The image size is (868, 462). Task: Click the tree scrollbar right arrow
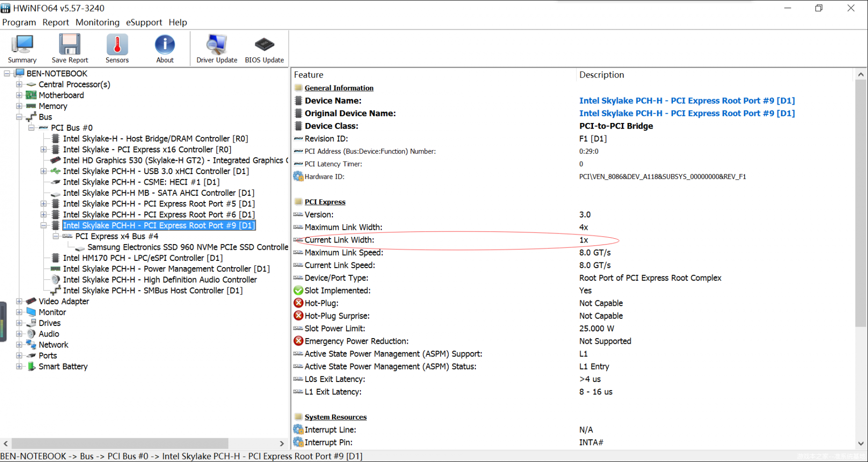(282, 443)
